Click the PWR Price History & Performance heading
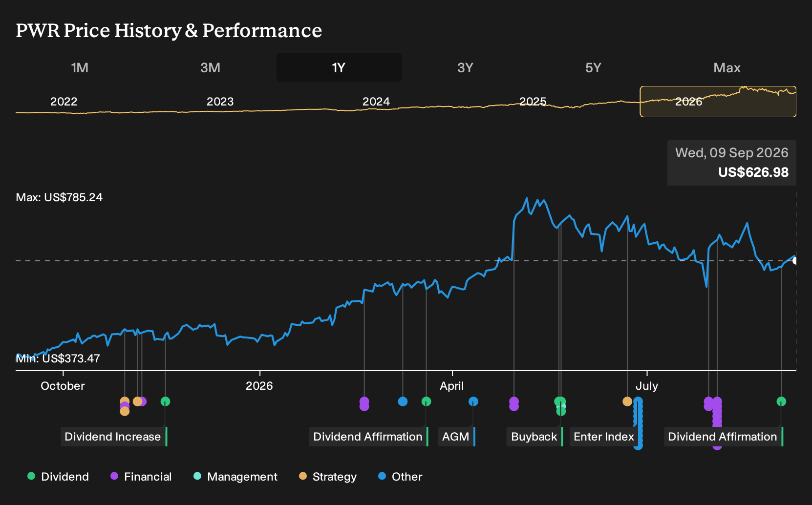The height and width of the screenshot is (505, 812). coord(169,30)
